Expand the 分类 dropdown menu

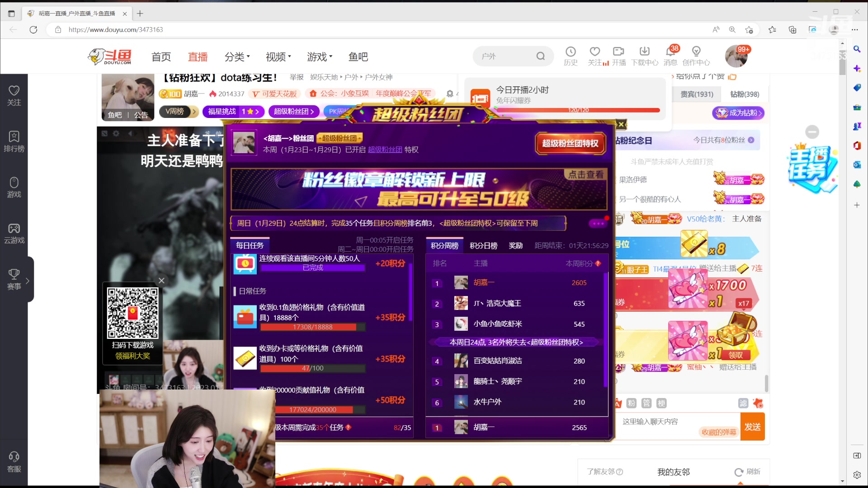[x=237, y=57]
